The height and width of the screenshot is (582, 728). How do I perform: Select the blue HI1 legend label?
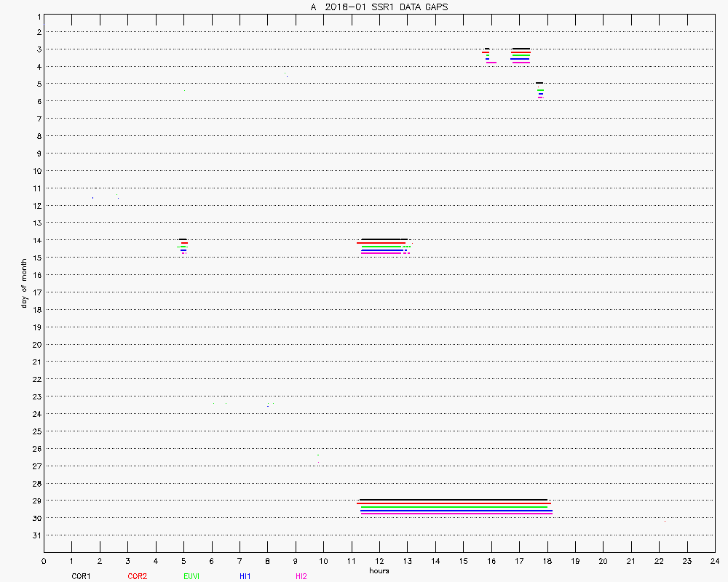245,576
